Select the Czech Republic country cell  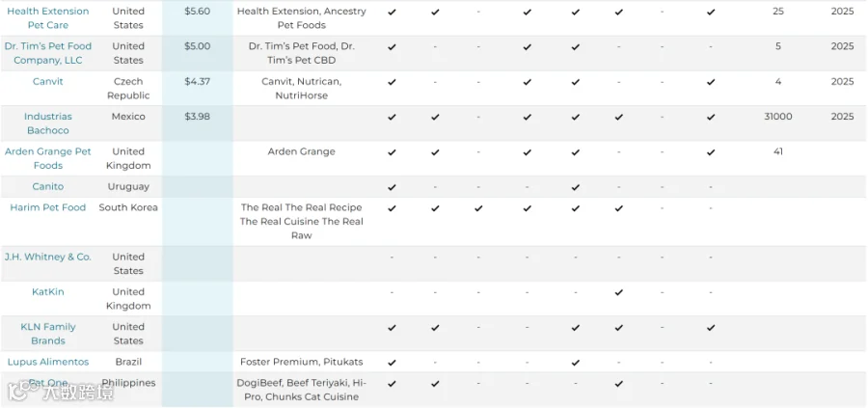coord(128,89)
